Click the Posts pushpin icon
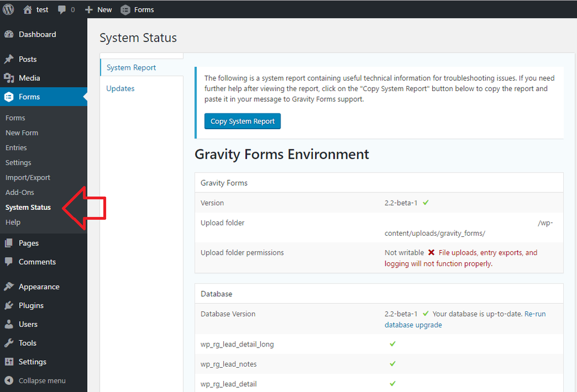The width and height of the screenshot is (577, 392). [9, 59]
